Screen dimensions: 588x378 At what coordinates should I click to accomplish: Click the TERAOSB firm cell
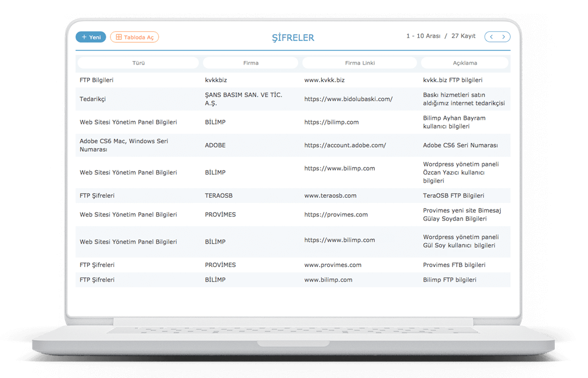[218, 195]
